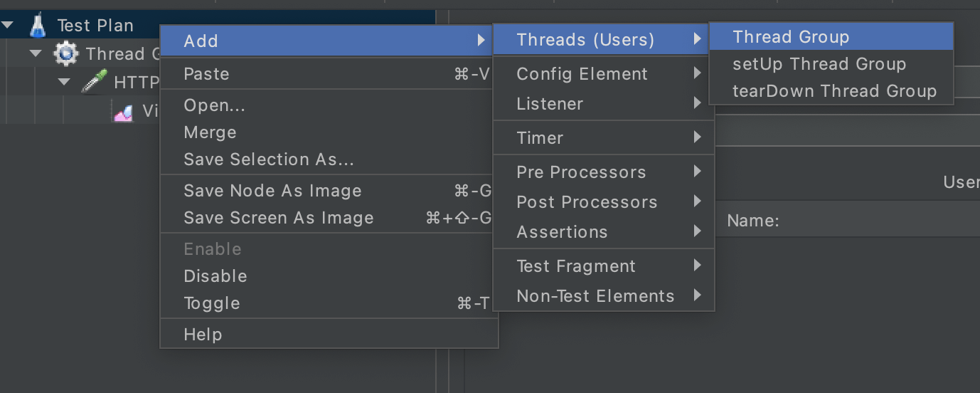This screenshot has width=980, height=393.
Task: Click the Thread Group gear icon
Action: 65,53
